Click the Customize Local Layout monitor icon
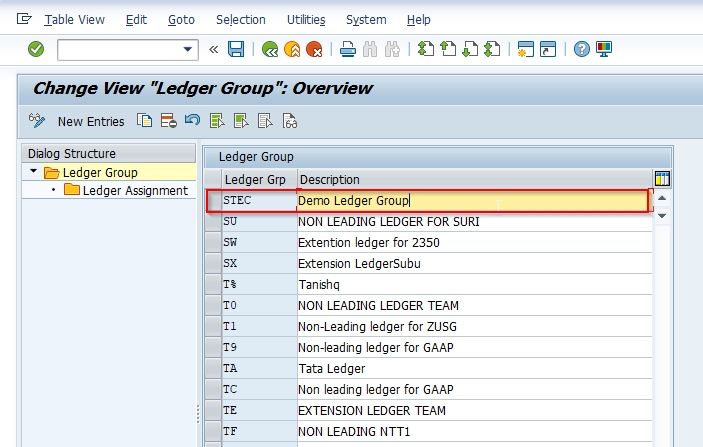This screenshot has width=703, height=447. (x=604, y=49)
